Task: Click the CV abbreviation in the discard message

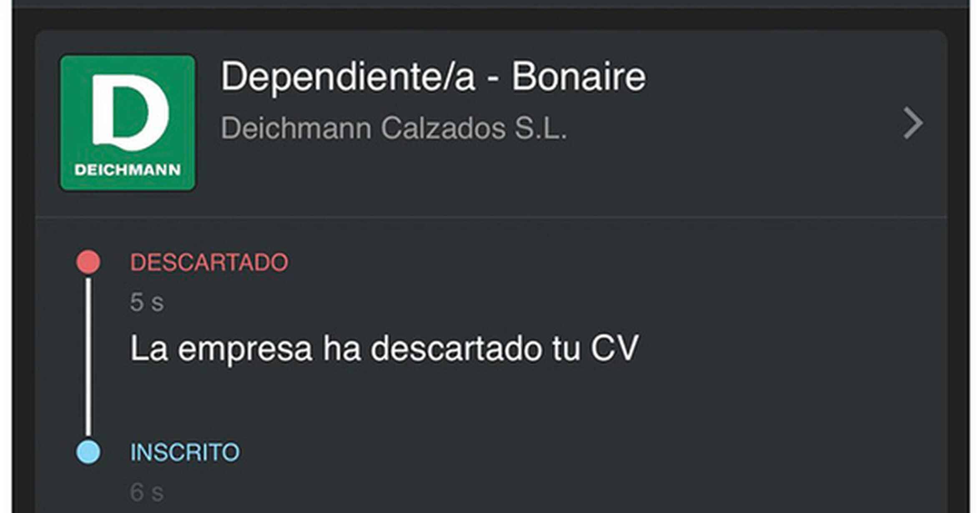Action: click(x=614, y=348)
